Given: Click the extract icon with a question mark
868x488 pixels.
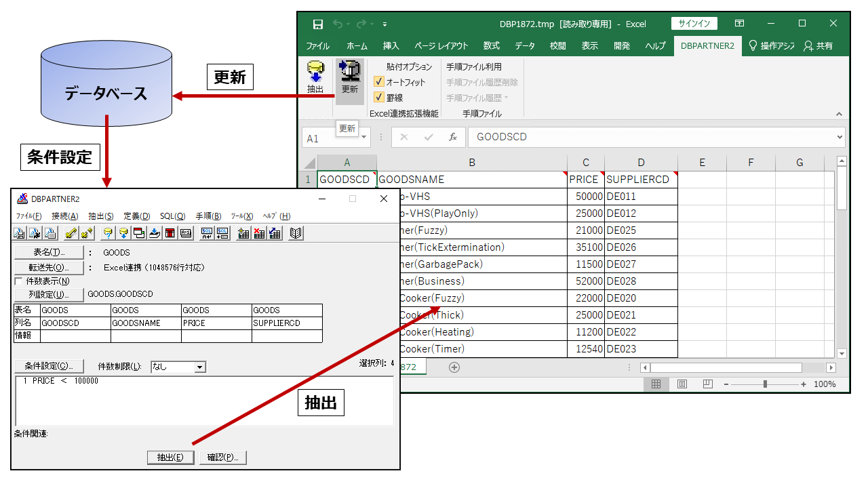Looking at the screenshot, I should click(x=108, y=233).
